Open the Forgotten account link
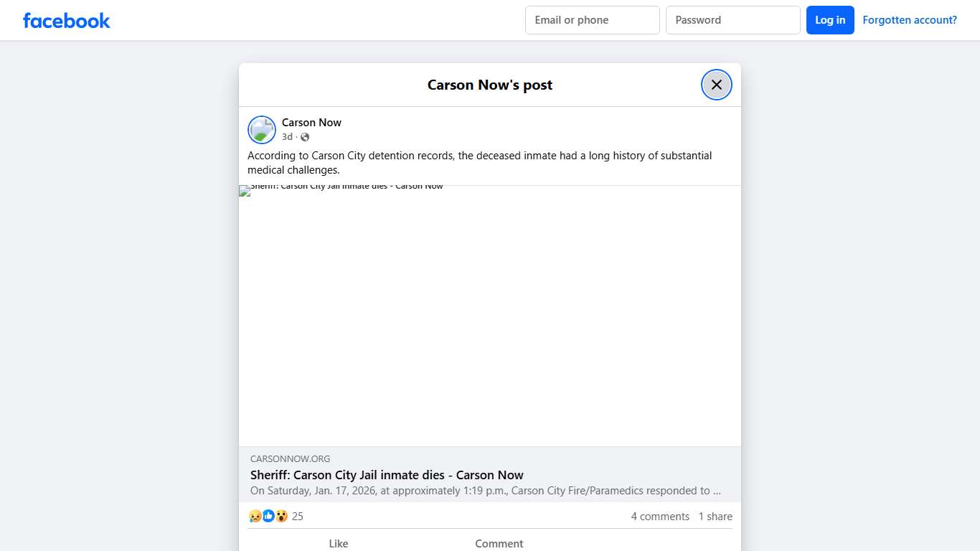 909,19
